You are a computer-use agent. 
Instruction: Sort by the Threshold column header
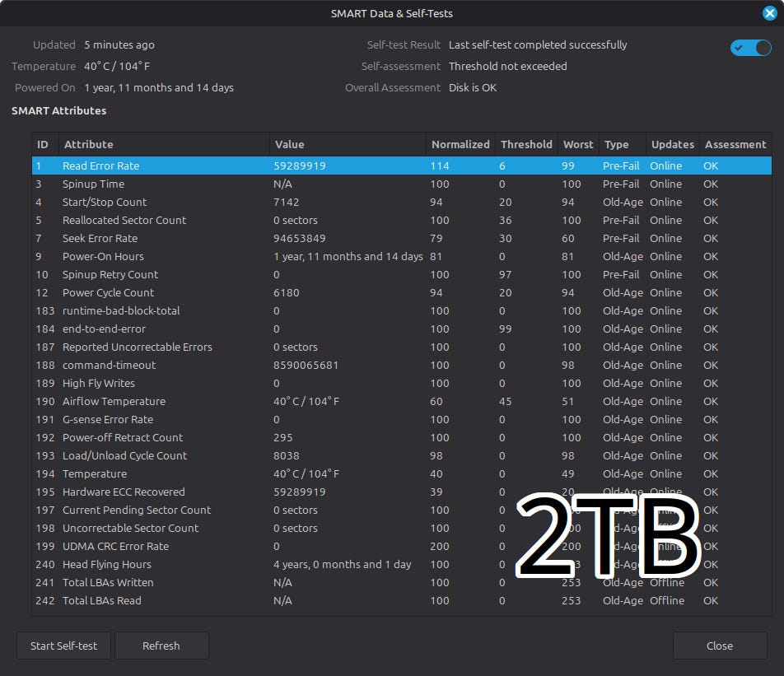(x=526, y=144)
